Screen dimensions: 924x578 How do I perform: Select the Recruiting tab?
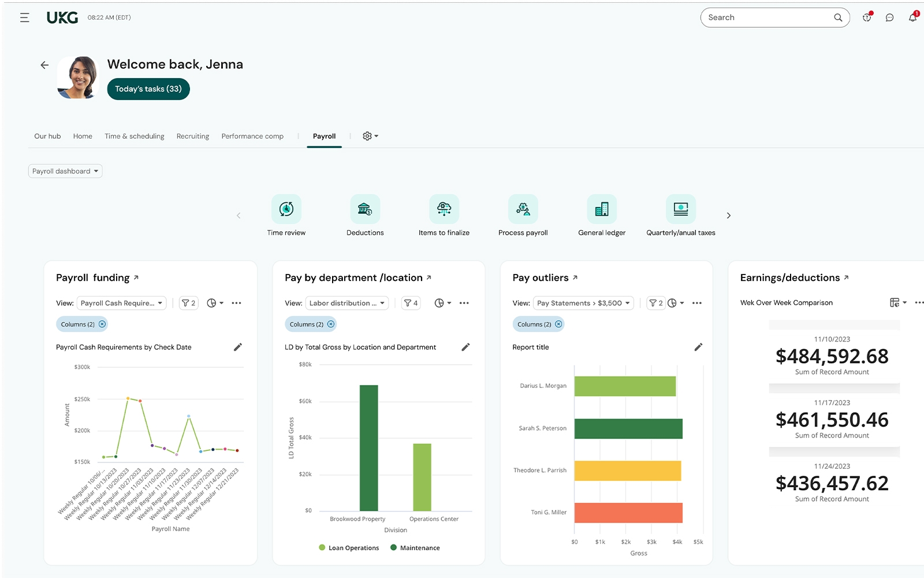pyautogui.click(x=193, y=136)
